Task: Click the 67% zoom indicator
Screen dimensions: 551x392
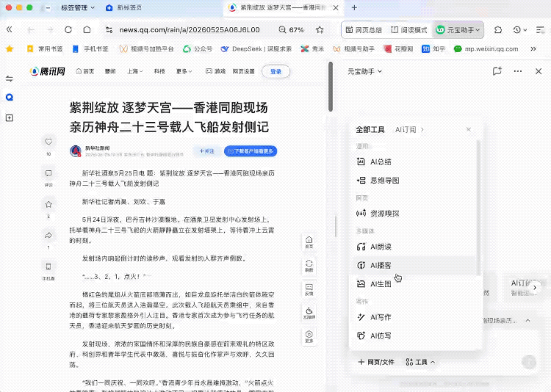Action: (x=292, y=30)
